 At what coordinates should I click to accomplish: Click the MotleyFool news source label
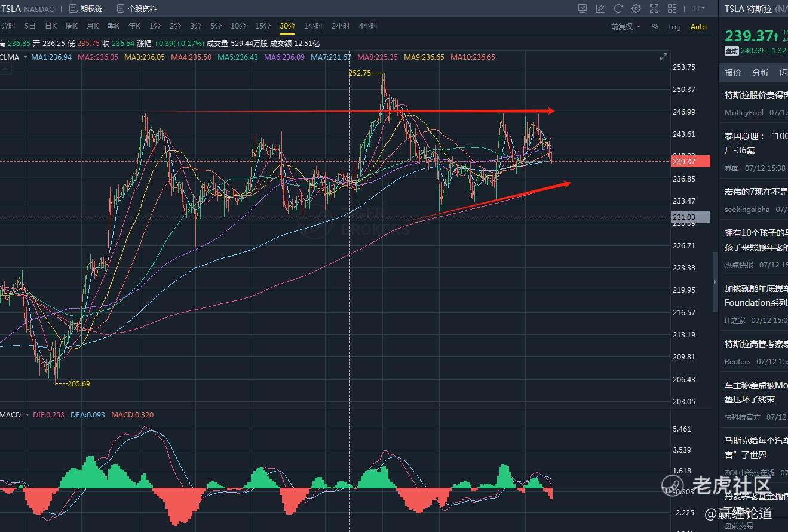[744, 112]
